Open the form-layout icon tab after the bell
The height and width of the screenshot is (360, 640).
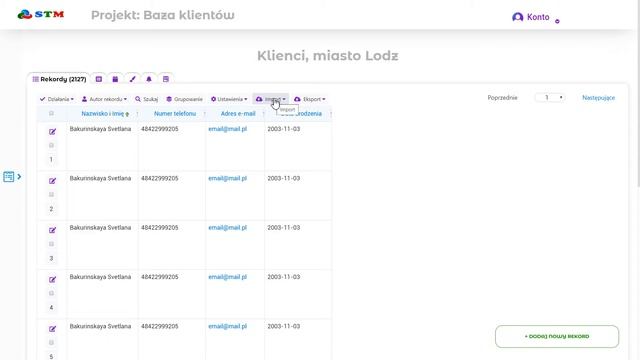pyautogui.click(x=166, y=79)
